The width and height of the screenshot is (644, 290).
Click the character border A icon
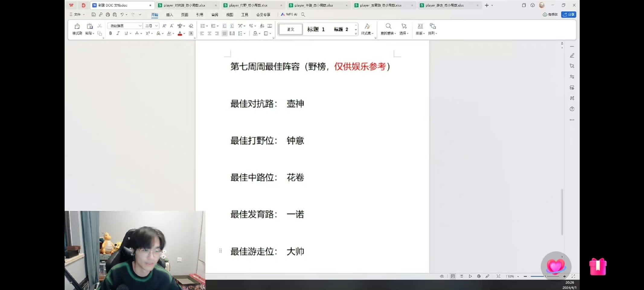point(191,34)
